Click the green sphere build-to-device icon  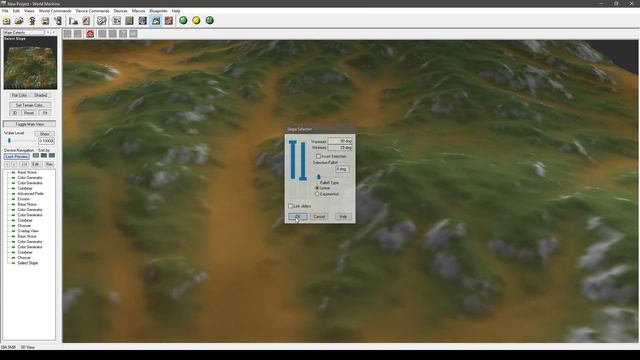(x=209, y=20)
